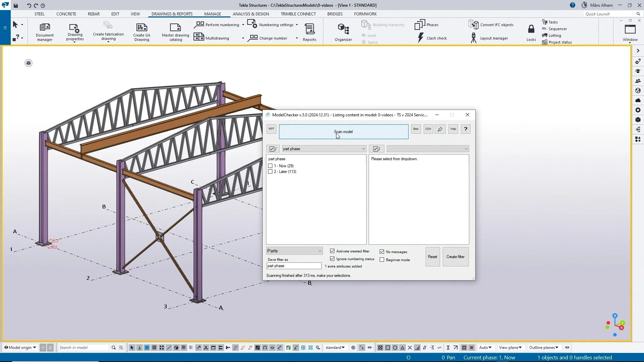The height and width of the screenshot is (362, 644).
Task: Switch to the MANAGE ribbon tab
Action: click(x=213, y=14)
